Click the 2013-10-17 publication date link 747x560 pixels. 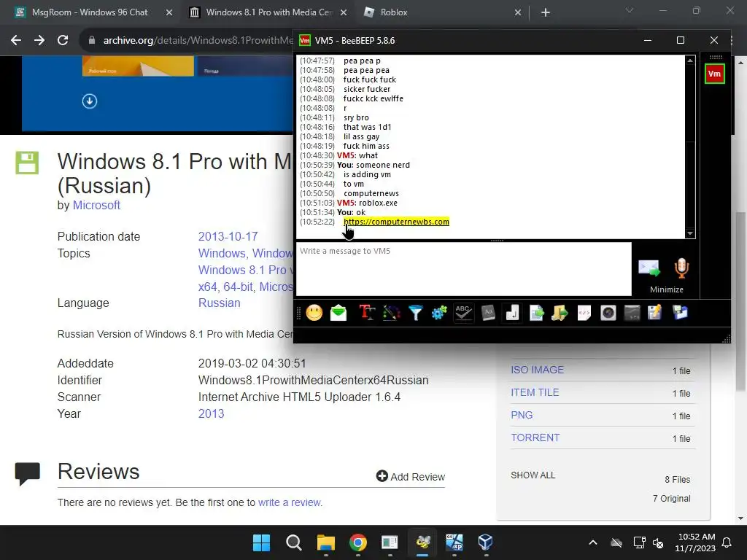tap(228, 237)
